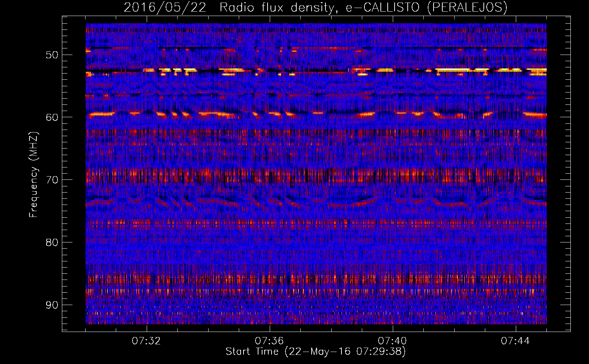Click the 07:32 time tick label
589x364 pixels.
(146, 341)
